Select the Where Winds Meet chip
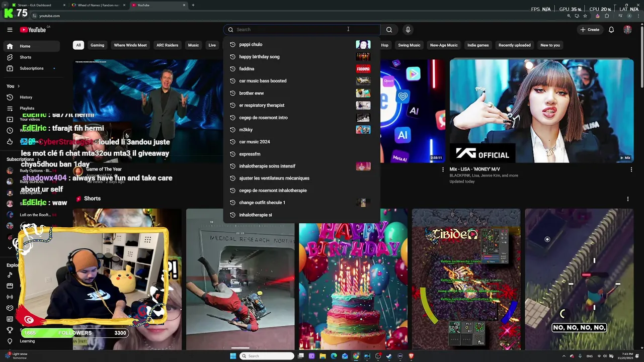The image size is (644, 362). coord(130,45)
